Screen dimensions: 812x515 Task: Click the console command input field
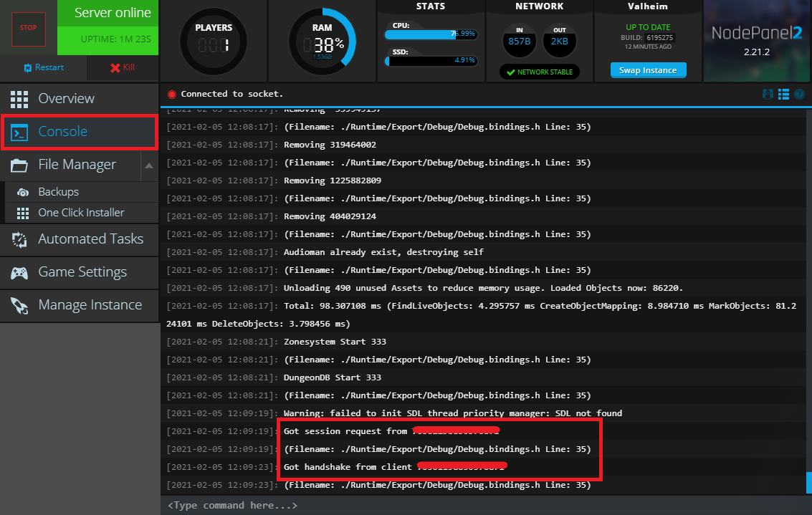click(x=480, y=506)
